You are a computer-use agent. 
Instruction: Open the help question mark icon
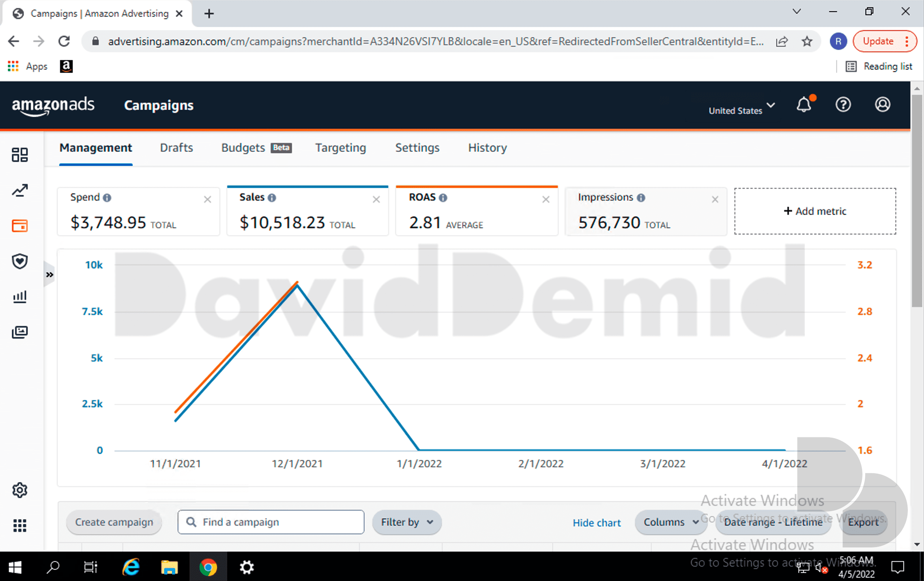(x=843, y=105)
